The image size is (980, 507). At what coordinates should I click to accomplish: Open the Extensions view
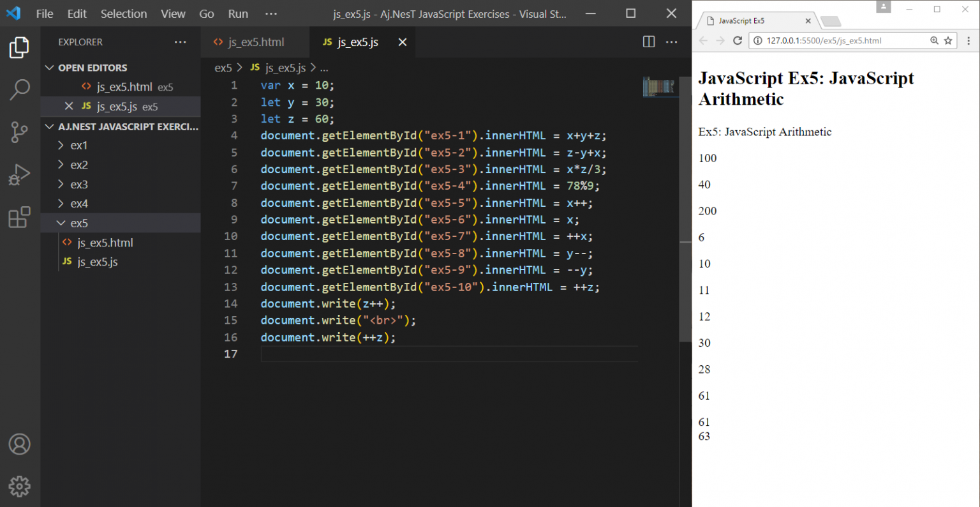pos(19,217)
